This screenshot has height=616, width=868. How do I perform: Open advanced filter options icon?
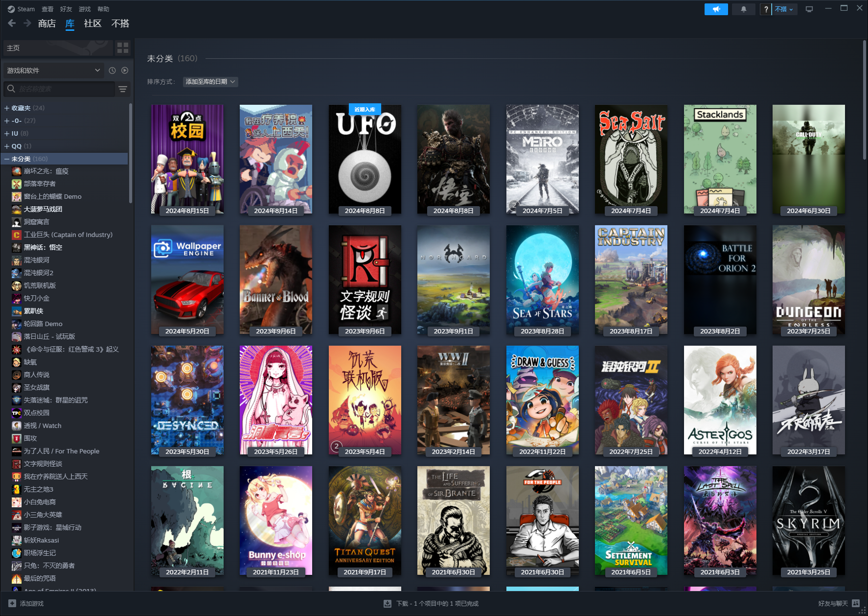click(123, 89)
